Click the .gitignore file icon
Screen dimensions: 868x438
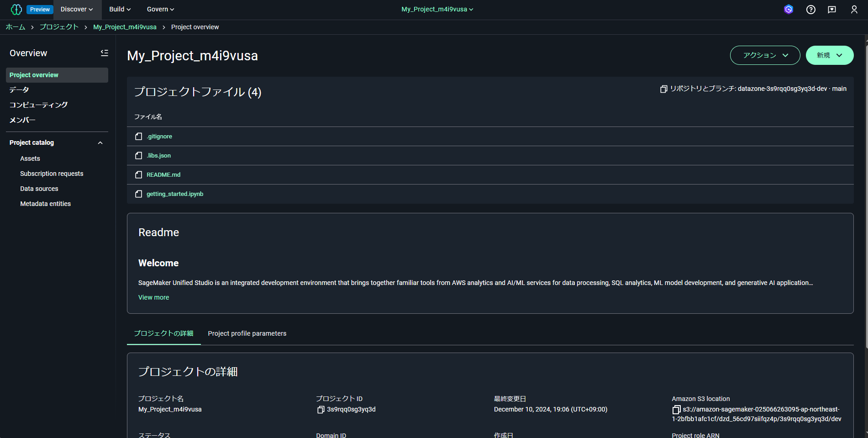pyautogui.click(x=139, y=137)
